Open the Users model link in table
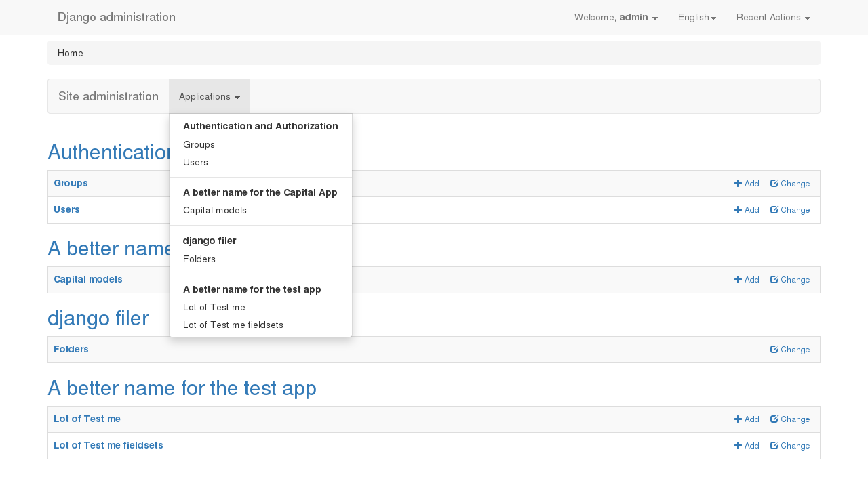Screen dimensions: 868x500 point(66,209)
